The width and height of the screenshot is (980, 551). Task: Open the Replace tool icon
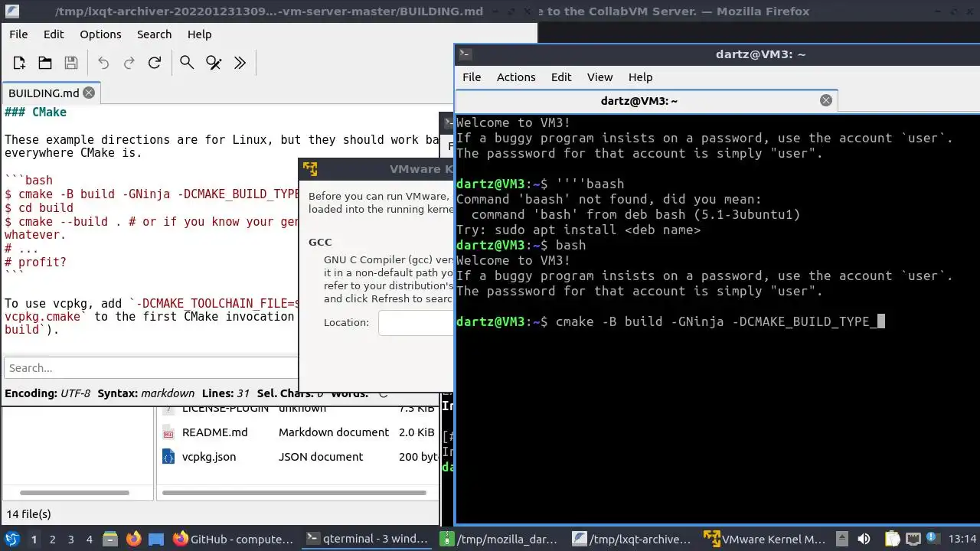214,63
